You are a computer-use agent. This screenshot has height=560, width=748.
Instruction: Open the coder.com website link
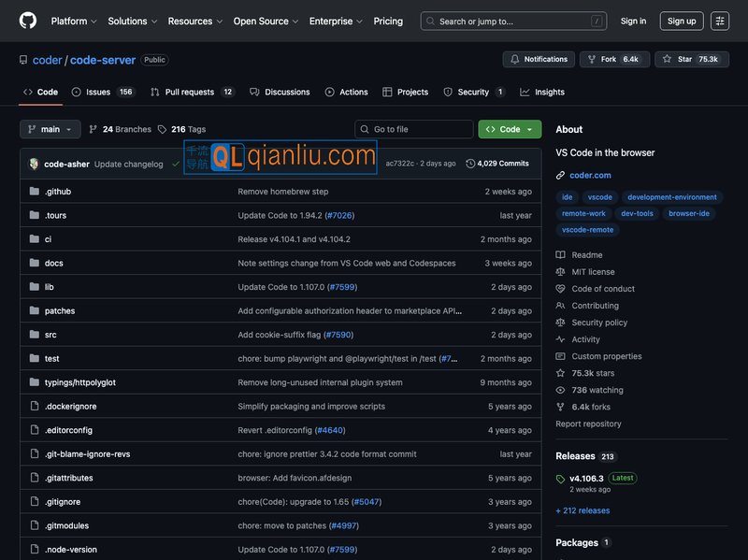[x=590, y=175]
